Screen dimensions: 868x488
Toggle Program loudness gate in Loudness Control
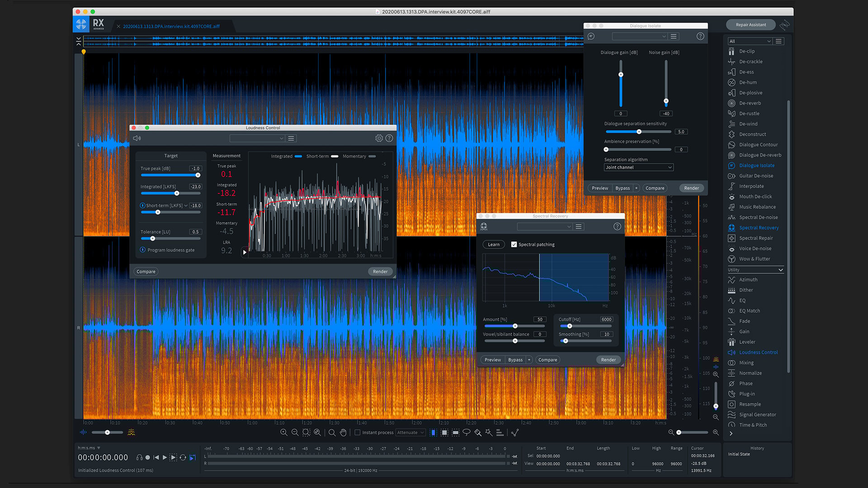pos(142,250)
